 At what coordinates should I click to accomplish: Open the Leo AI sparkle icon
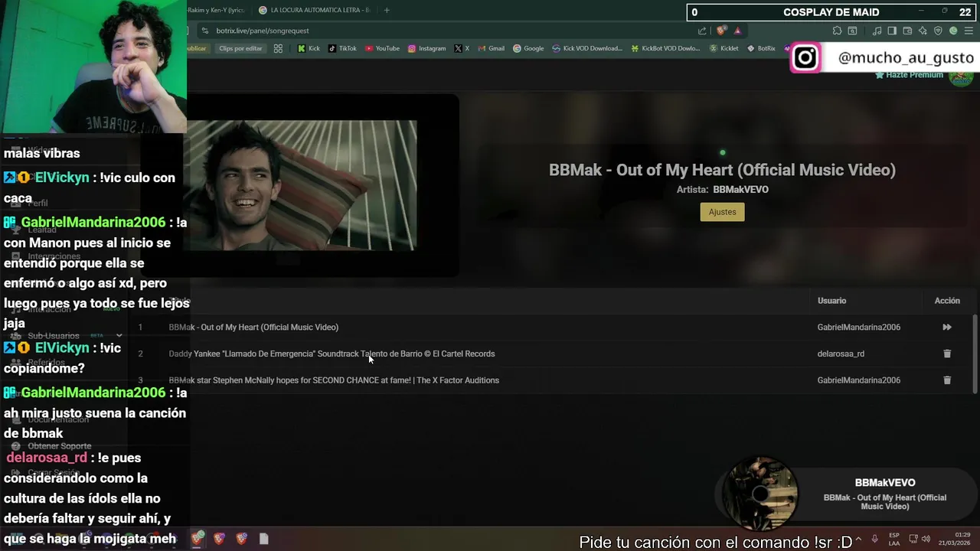[923, 31]
